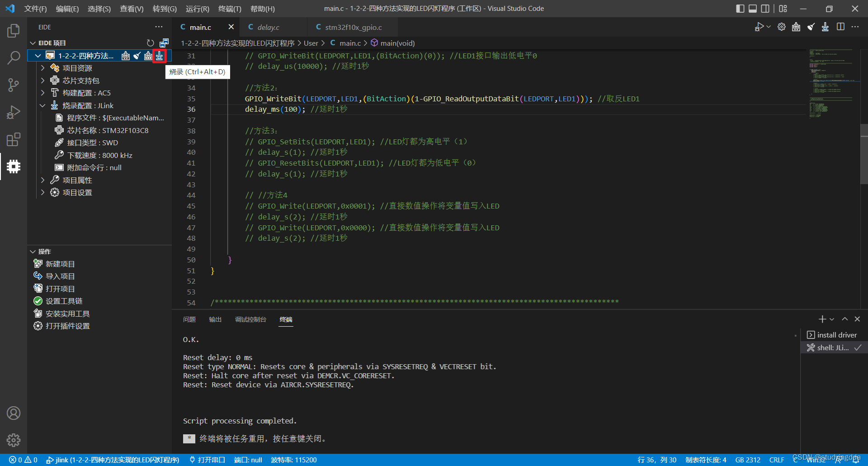This screenshot has width=868, height=466.
Task: Collapse 烧录配置 : JLink node
Action: 42,105
